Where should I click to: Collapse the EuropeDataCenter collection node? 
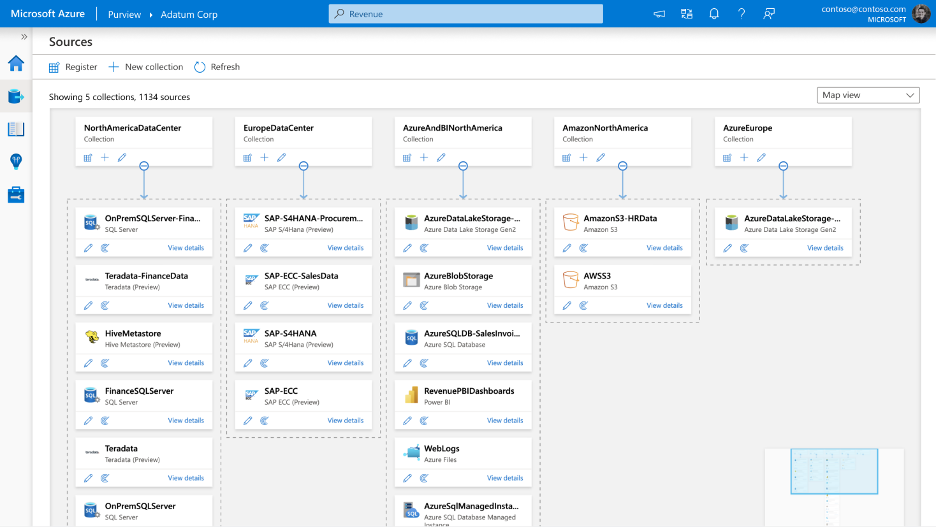tap(303, 166)
